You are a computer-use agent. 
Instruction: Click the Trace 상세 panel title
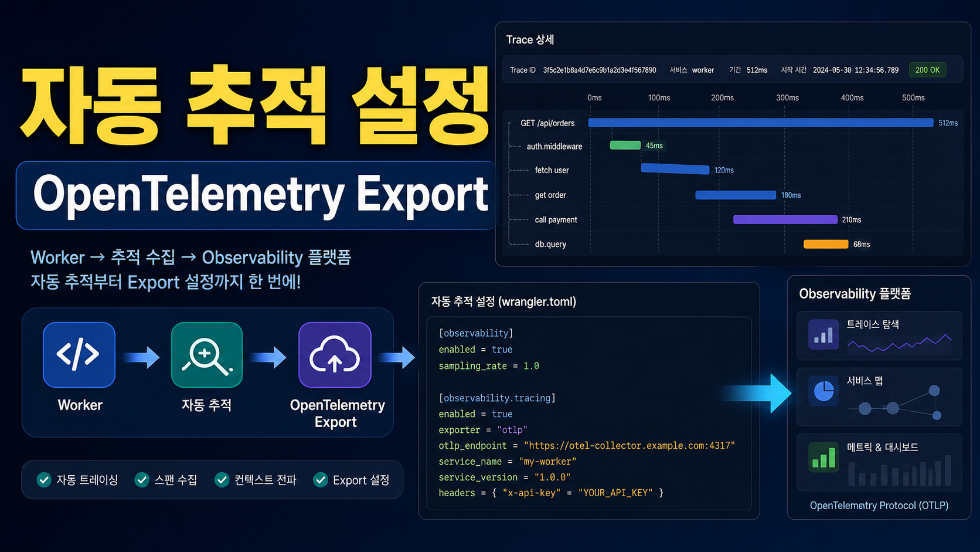pos(530,39)
